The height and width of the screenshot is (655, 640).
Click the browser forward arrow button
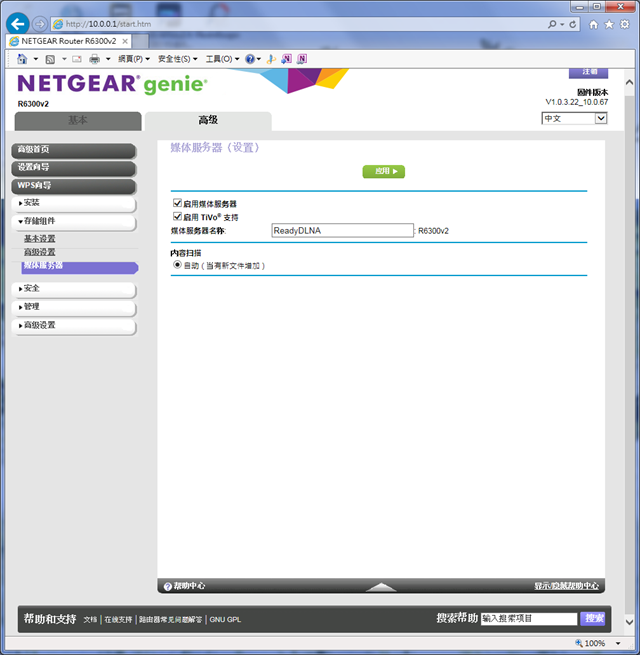pyautogui.click(x=40, y=24)
